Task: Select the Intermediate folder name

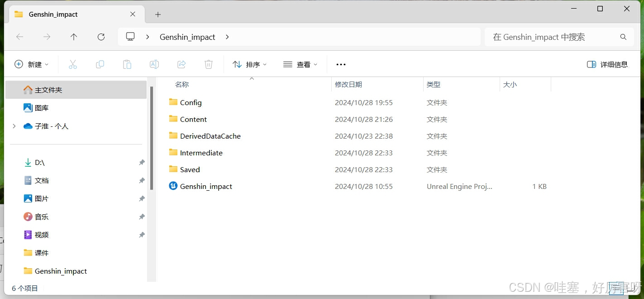Action: (201, 153)
